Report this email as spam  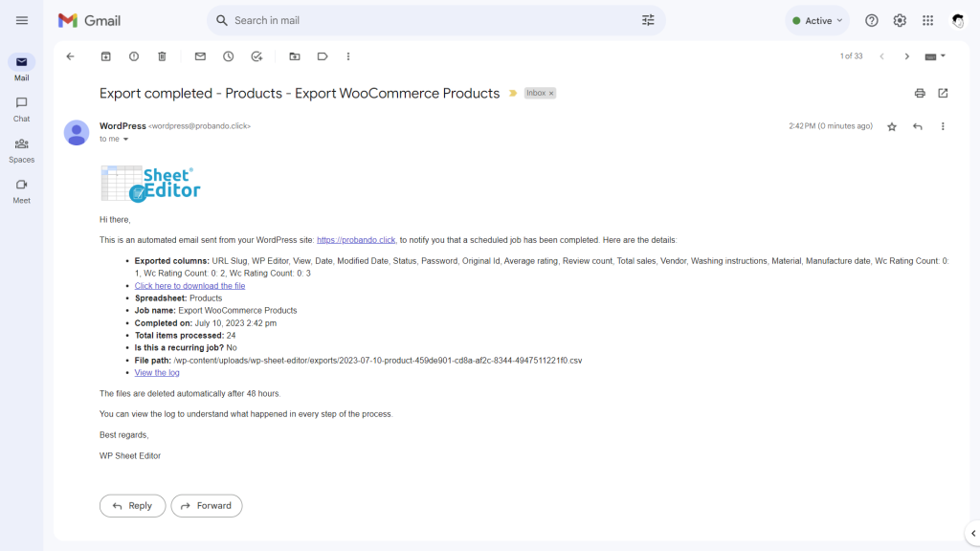(x=133, y=56)
